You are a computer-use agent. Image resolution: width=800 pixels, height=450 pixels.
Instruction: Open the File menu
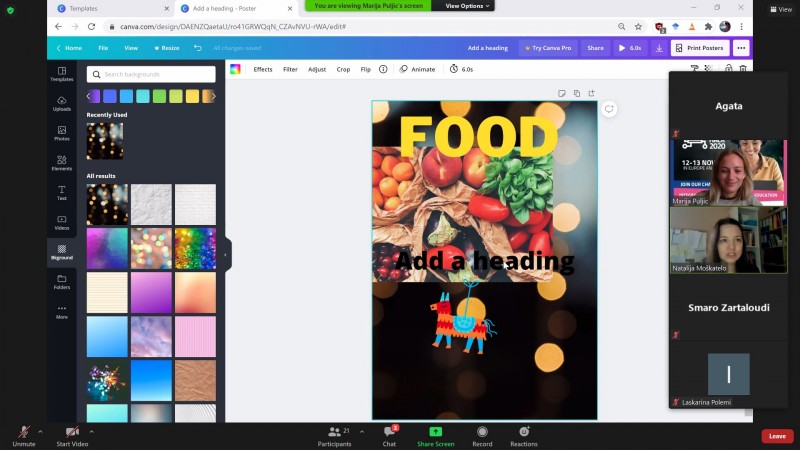point(103,48)
